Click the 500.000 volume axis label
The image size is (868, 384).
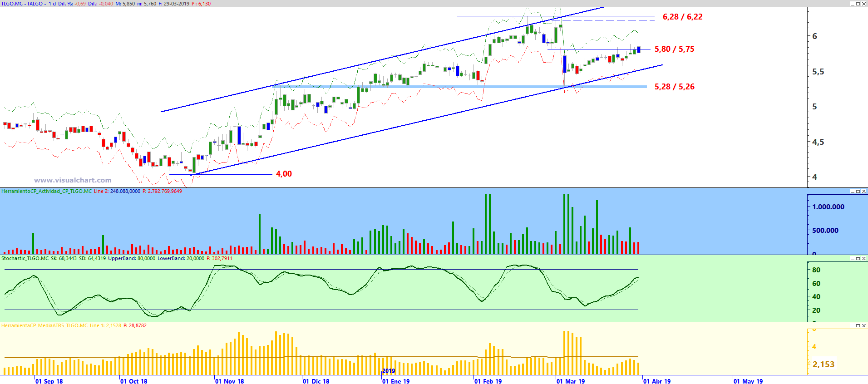(x=825, y=231)
